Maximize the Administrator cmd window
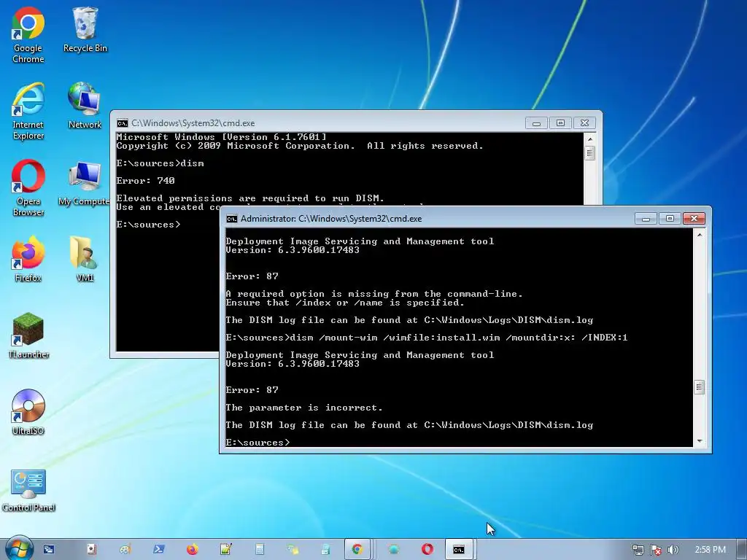 [x=670, y=219]
